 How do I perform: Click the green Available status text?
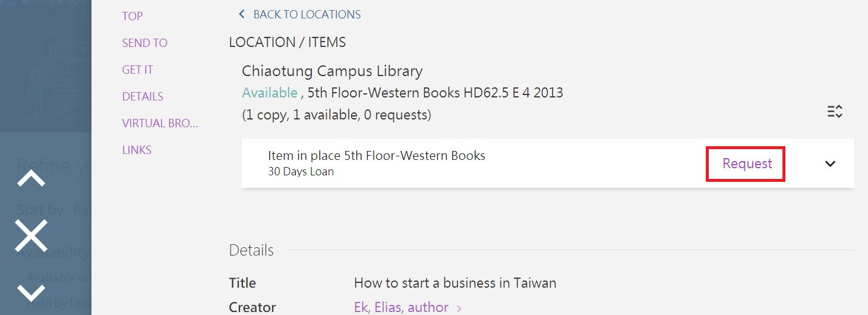[x=270, y=93]
